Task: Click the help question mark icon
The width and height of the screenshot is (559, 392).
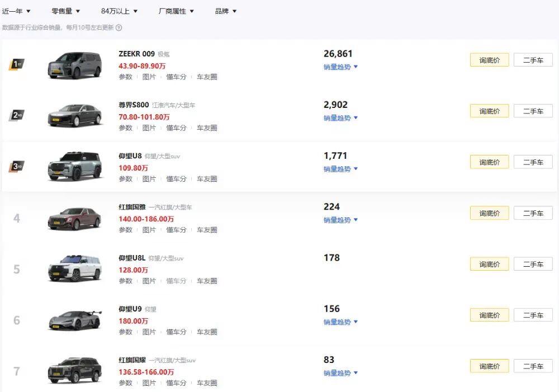Action: (x=119, y=27)
